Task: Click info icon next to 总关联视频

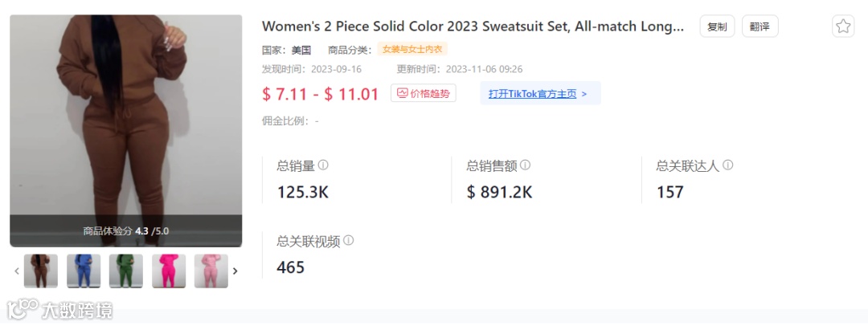Action: [348, 241]
